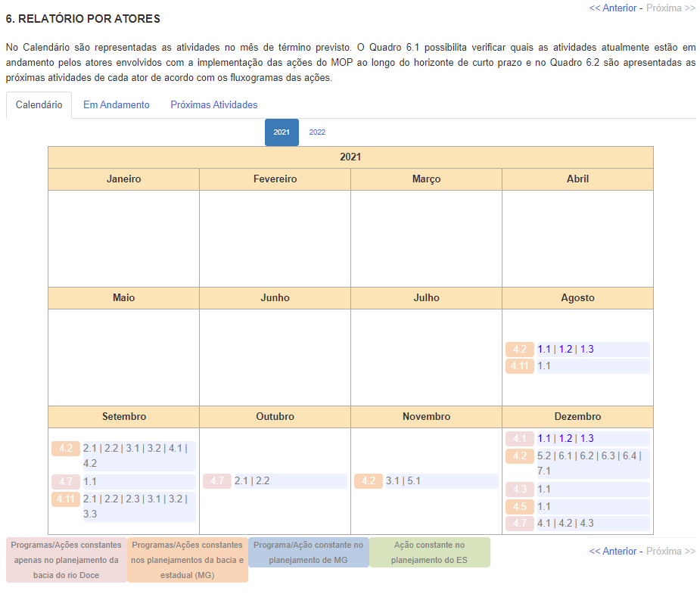Click the 4.7 badge in Outubro
700x600 pixels.
tap(217, 481)
